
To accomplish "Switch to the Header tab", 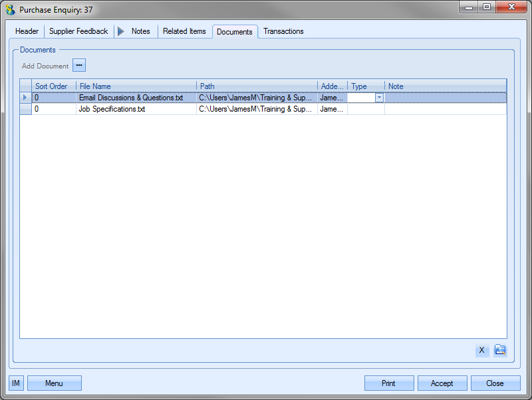I will tap(27, 31).
